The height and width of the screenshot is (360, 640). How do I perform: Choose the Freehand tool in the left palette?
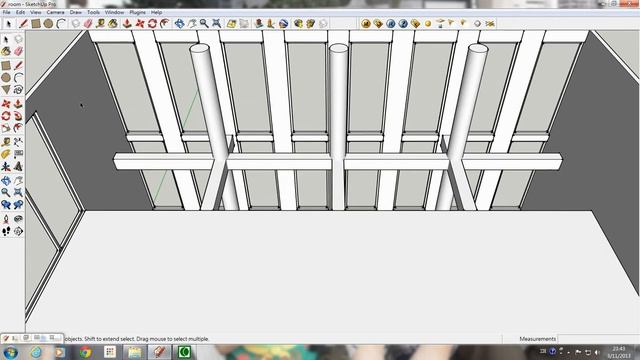pos(18,90)
